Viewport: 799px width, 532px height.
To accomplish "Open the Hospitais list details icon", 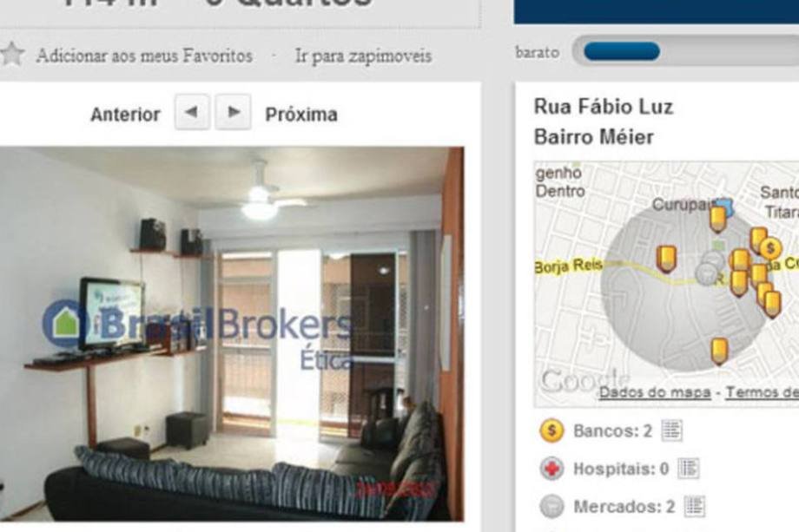I will pyautogui.click(x=689, y=469).
